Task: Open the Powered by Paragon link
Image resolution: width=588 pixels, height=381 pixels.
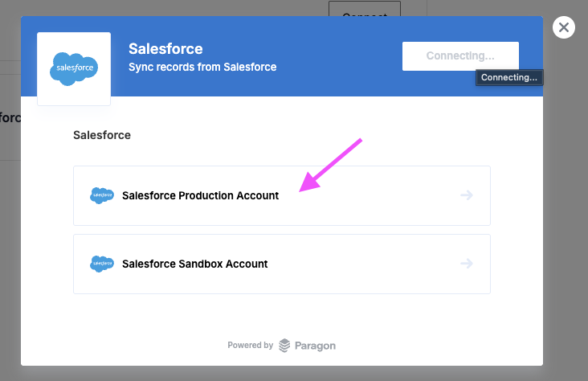Action: [x=282, y=346]
